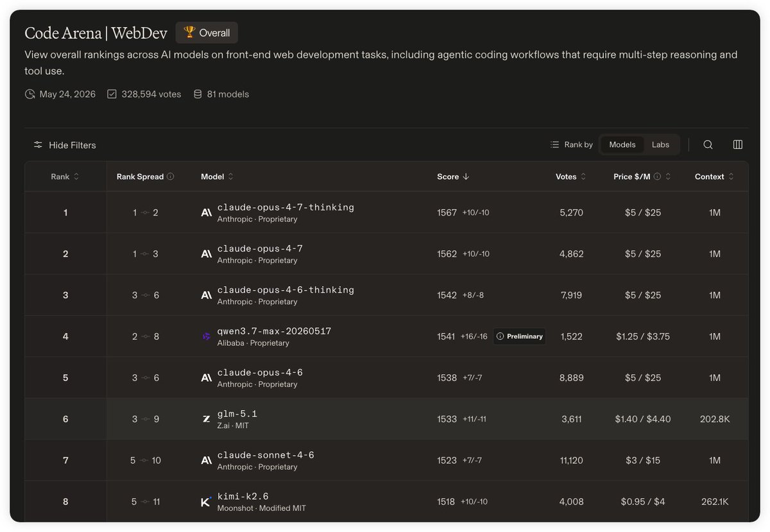Open the Overall category selector
The height and width of the screenshot is (532, 770).
point(207,33)
